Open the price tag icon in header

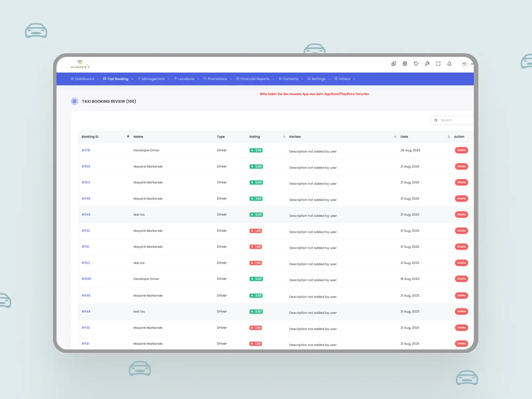click(x=416, y=64)
